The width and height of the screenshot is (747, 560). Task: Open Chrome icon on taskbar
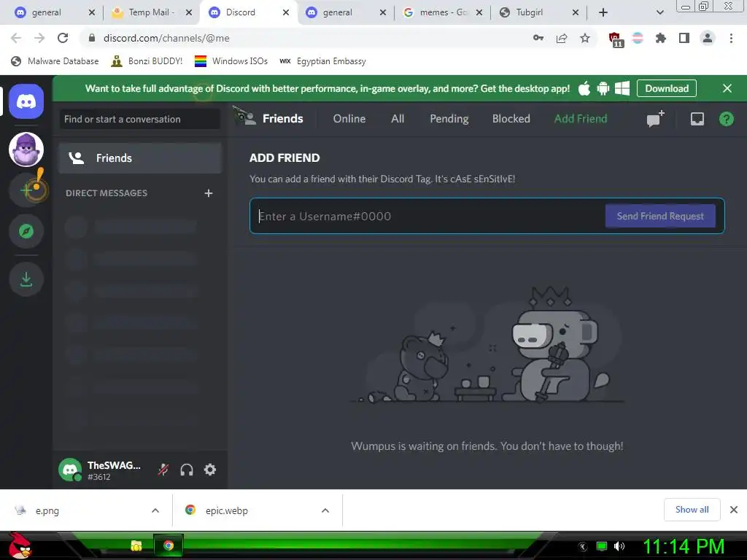169,545
